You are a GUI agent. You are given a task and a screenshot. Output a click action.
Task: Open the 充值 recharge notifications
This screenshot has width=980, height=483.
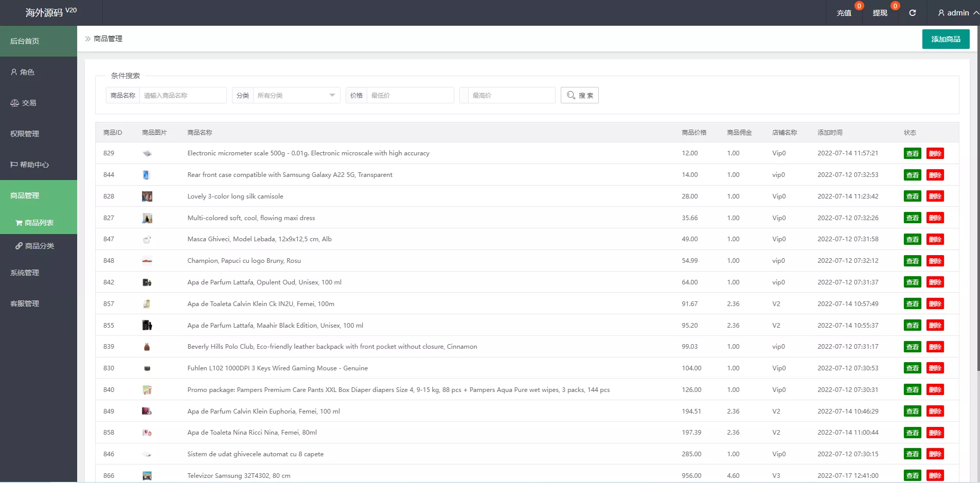point(844,13)
